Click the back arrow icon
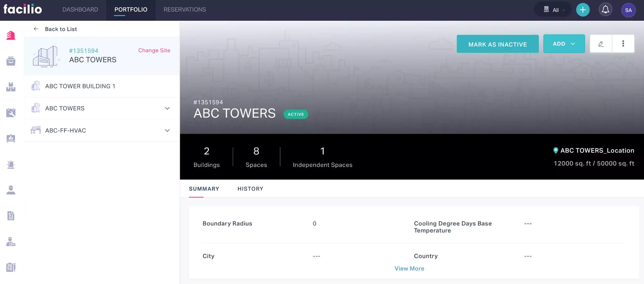The image size is (644, 284). [x=36, y=29]
